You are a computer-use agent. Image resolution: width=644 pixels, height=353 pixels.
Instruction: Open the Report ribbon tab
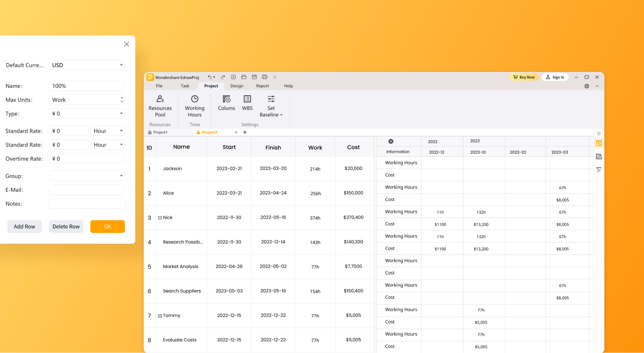click(262, 86)
